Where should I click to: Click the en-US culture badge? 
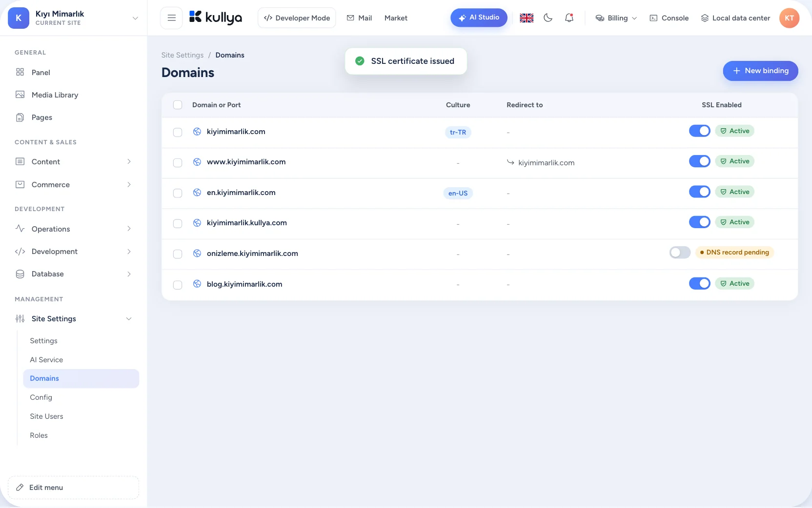(x=458, y=193)
